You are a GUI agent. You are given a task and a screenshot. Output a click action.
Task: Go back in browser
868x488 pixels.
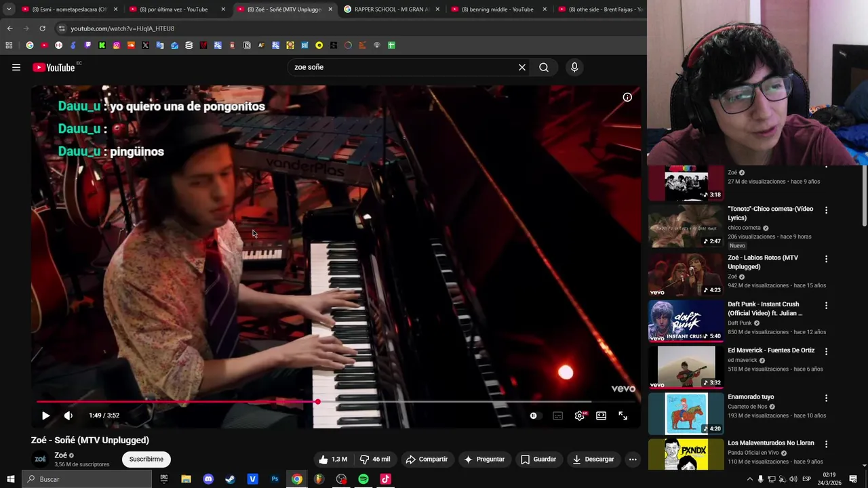click(x=9, y=28)
